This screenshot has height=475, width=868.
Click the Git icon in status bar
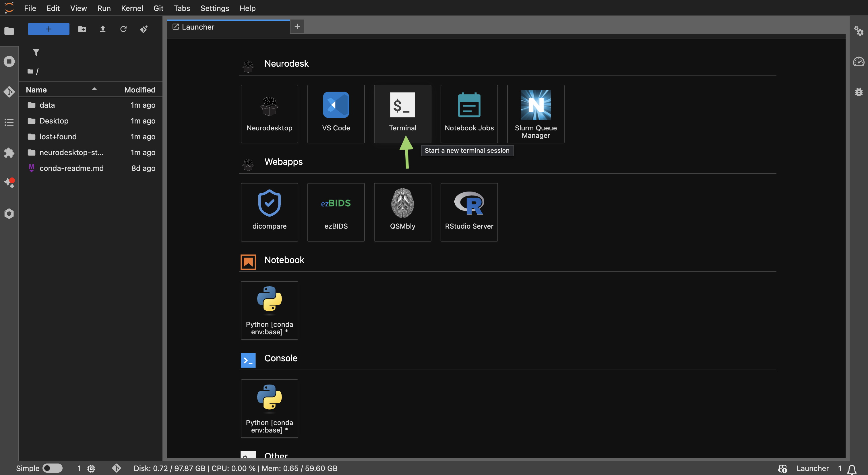click(x=116, y=468)
